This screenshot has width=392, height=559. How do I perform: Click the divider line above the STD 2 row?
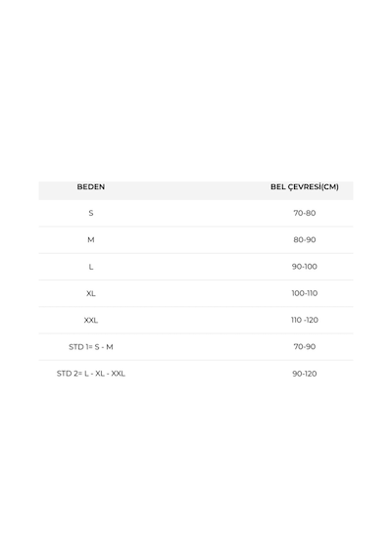pos(196,360)
